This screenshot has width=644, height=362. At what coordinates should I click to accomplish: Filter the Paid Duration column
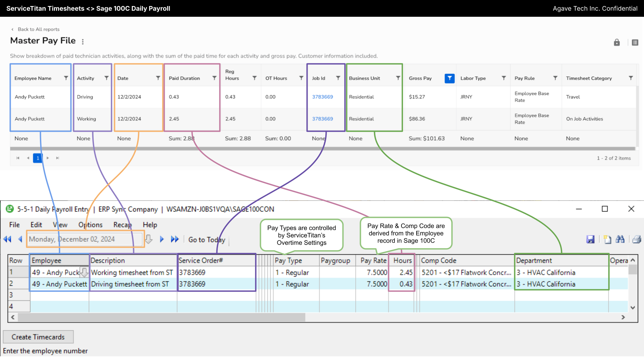(214, 78)
